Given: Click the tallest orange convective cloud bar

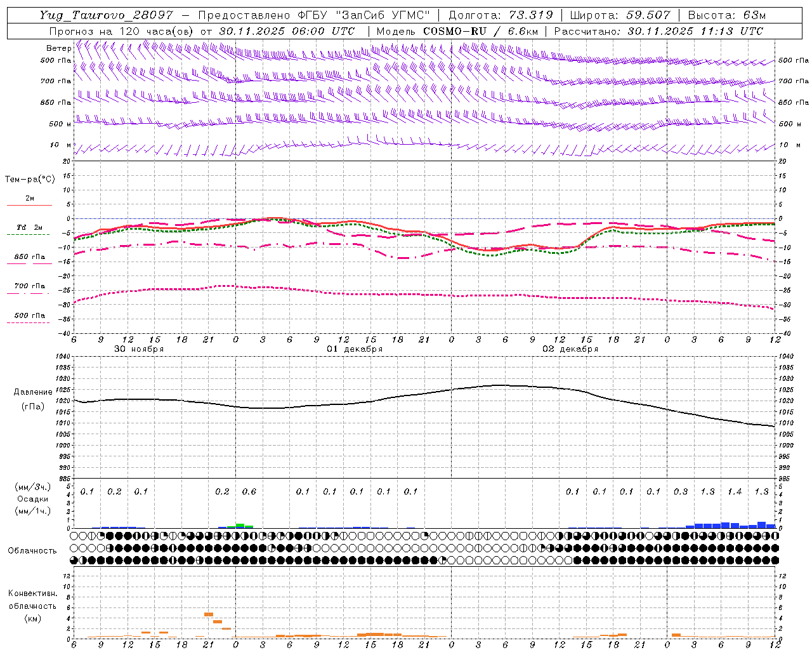Looking at the screenshot, I should click(209, 614).
